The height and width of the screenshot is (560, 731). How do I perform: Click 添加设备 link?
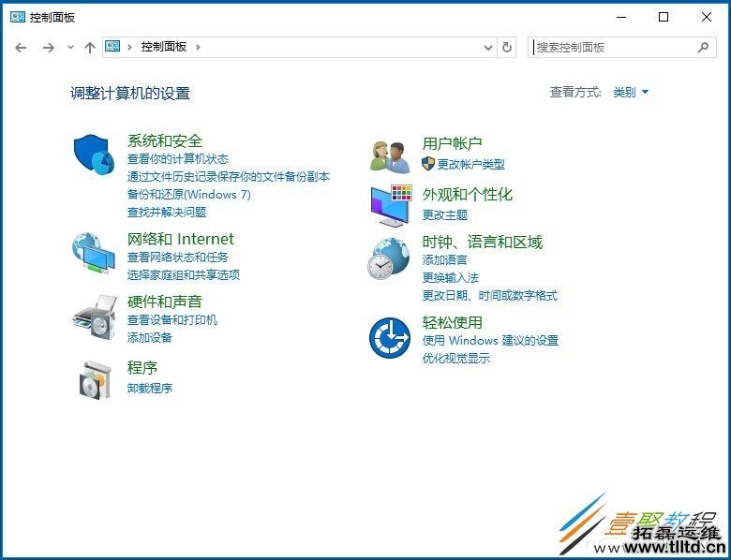coord(150,337)
